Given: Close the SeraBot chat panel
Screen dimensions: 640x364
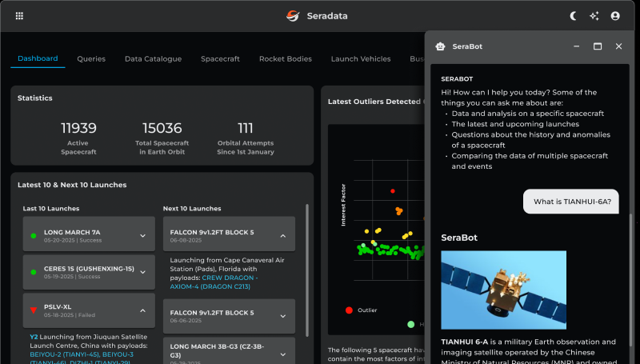Looking at the screenshot, I should click(x=618, y=46).
